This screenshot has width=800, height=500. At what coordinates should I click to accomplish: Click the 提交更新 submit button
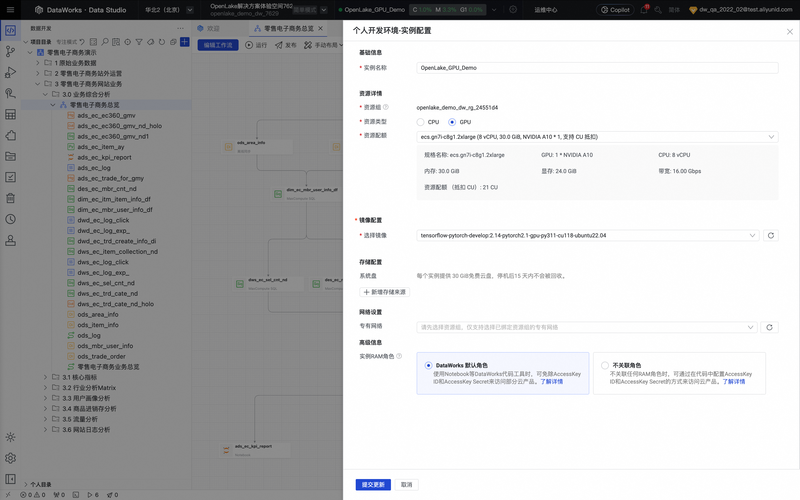(x=373, y=484)
